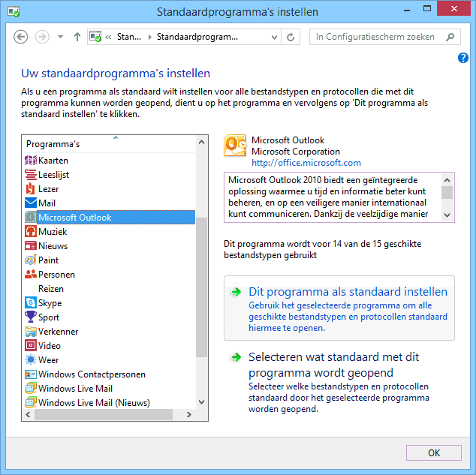The height and width of the screenshot is (475, 476).
Task: Click the forward navigation arrow
Action: point(42,37)
